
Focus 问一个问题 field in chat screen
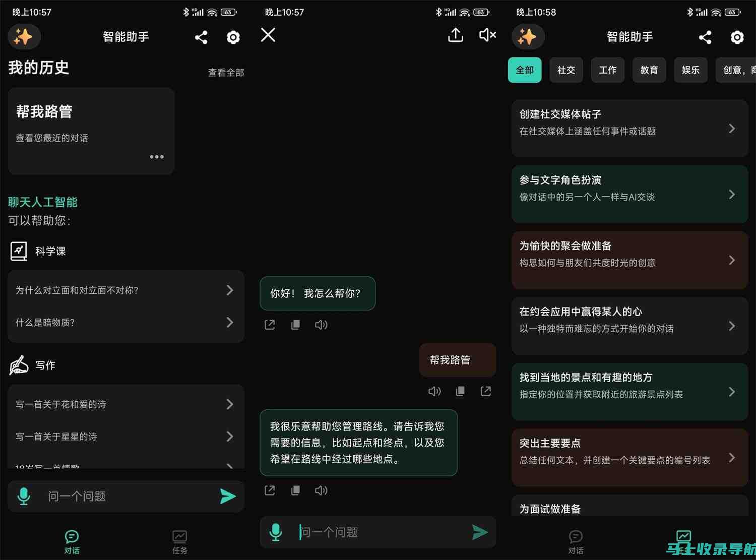[378, 532]
